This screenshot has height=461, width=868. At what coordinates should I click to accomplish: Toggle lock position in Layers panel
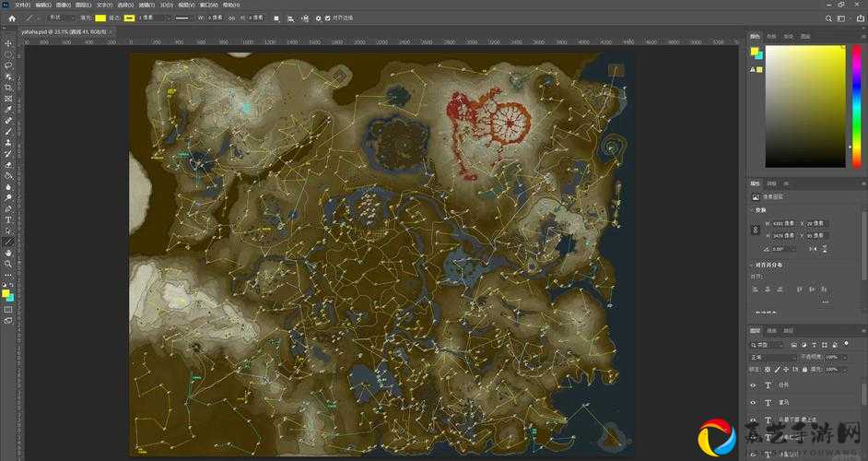point(787,369)
